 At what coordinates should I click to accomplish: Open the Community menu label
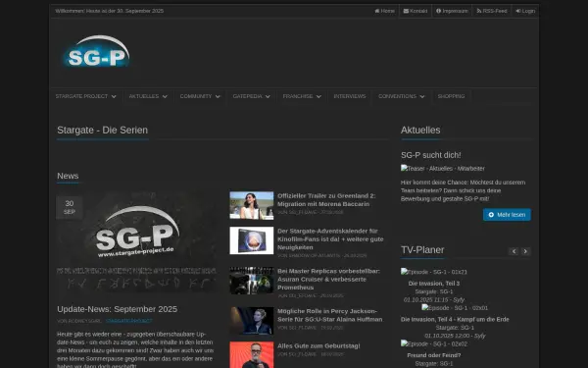(x=196, y=96)
